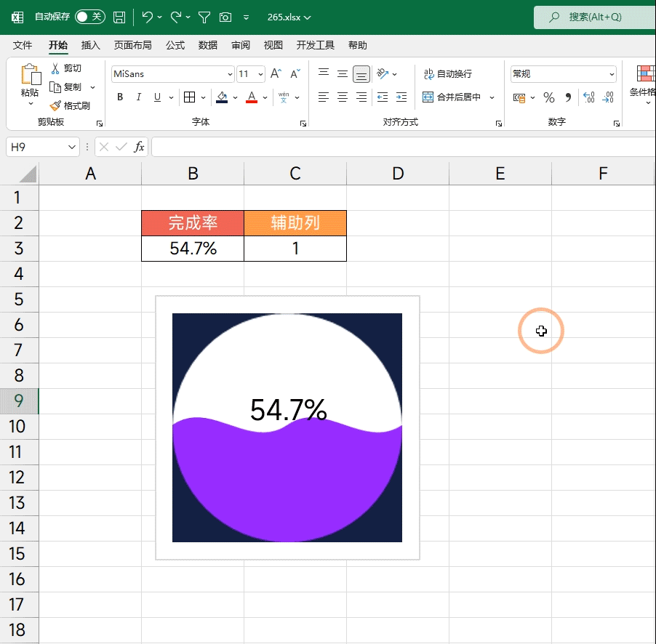Open the font size 11 dropdown
Image resolution: width=656 pixels, height=644 pixels.
click(260, 74)
